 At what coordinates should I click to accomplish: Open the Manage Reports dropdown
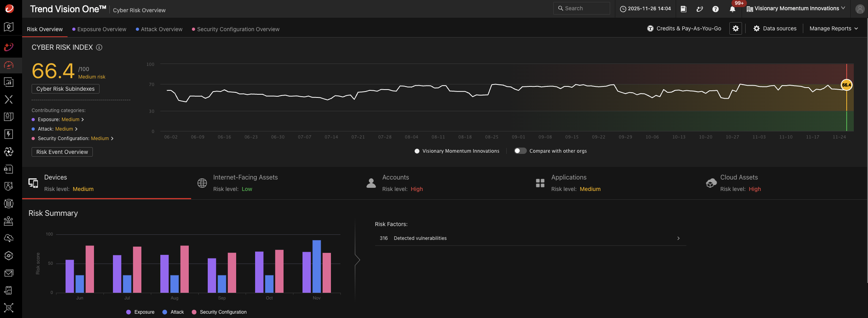pos(833,28)
